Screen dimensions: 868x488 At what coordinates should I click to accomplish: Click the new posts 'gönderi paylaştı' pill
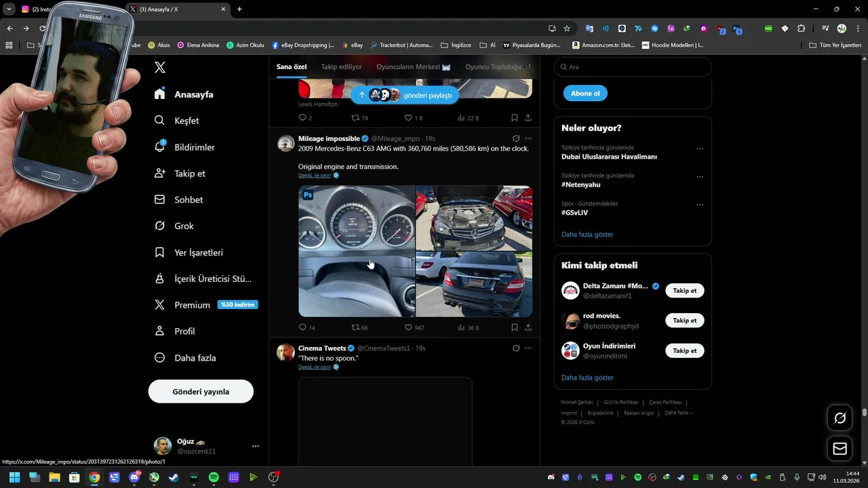(x=405, y=96)
